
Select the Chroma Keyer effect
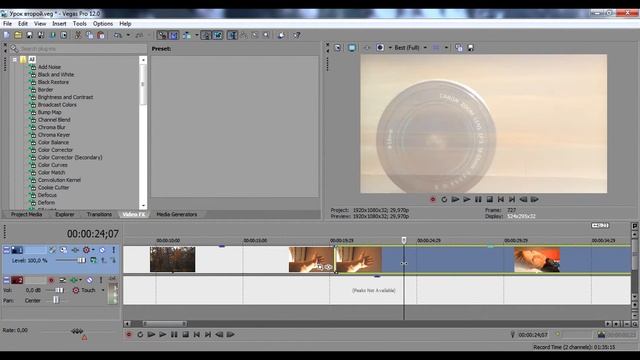(54, 135)
